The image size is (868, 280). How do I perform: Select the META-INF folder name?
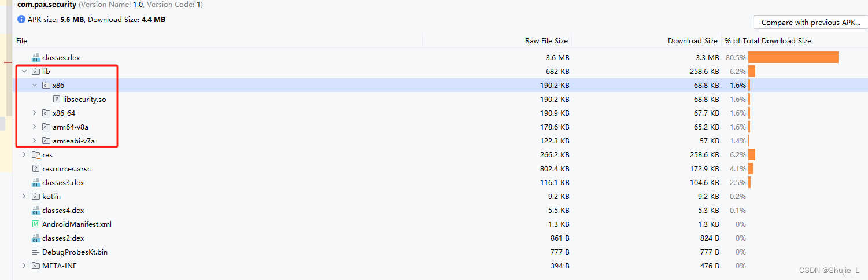click(60, 266)
